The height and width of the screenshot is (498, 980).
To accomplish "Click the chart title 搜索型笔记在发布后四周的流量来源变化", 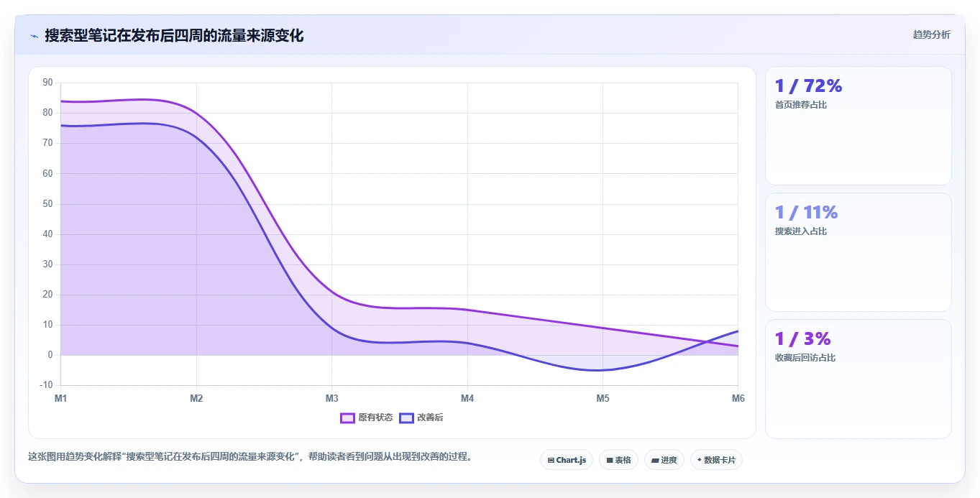I will pos(174,36).
